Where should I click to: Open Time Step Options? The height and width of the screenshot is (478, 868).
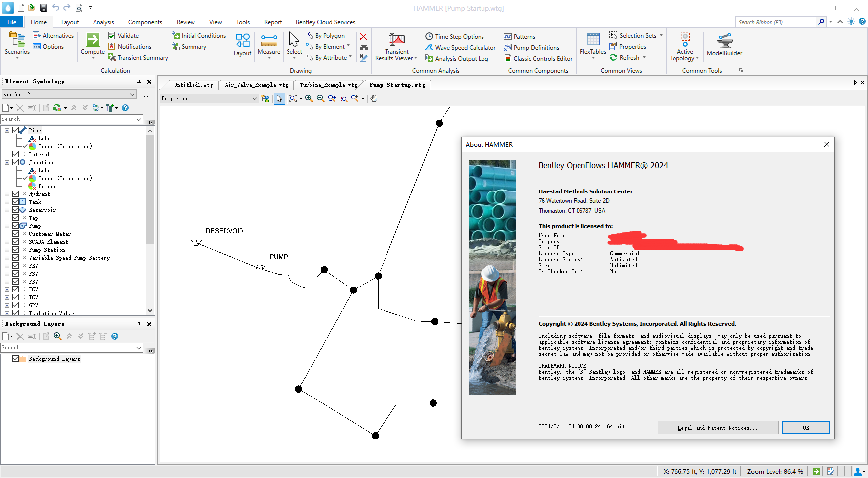[455, 37]
